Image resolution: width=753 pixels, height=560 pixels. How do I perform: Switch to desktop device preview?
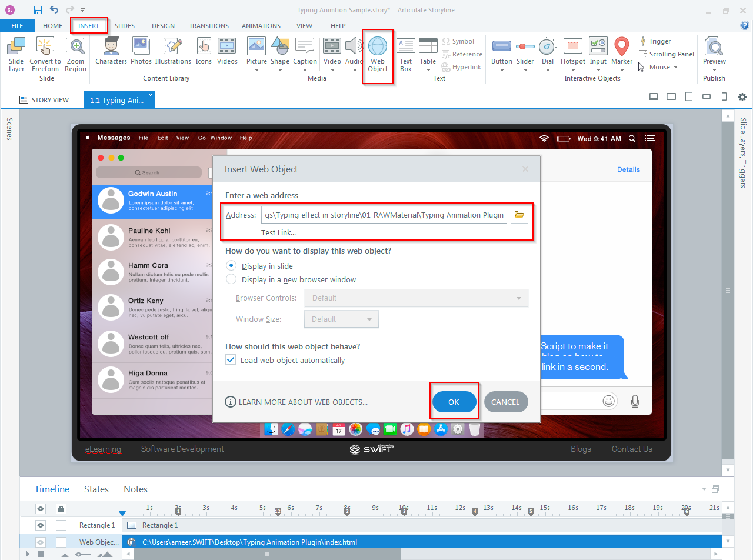653,97
